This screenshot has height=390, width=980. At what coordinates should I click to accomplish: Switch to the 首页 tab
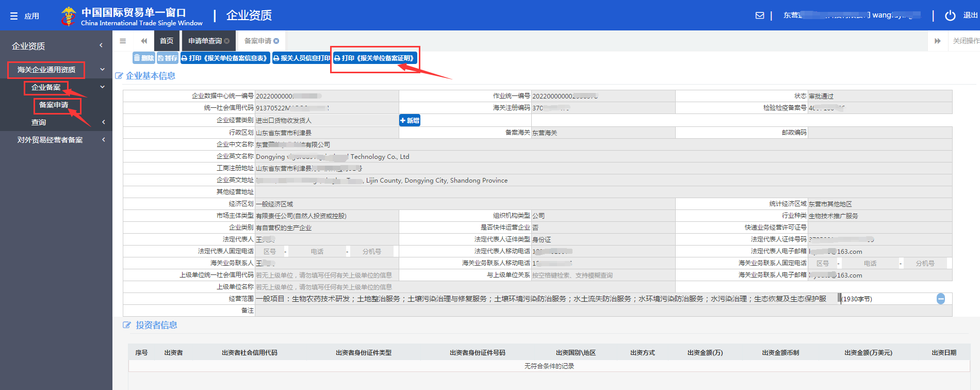(167, 41)
